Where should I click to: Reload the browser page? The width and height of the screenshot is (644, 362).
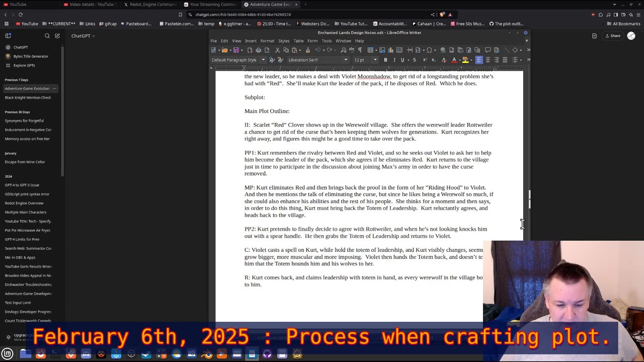tap(21, 15)
